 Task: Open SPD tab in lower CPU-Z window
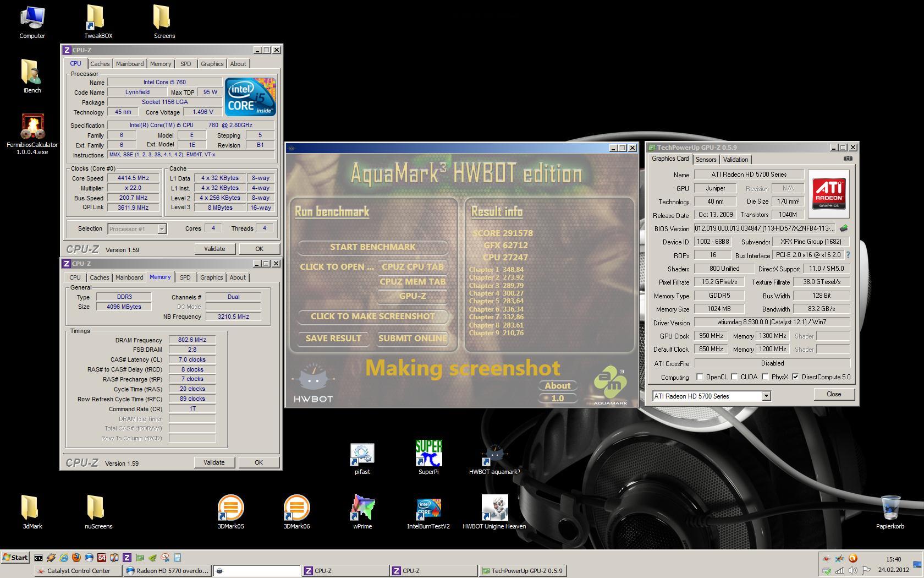(x=185, y=277)
